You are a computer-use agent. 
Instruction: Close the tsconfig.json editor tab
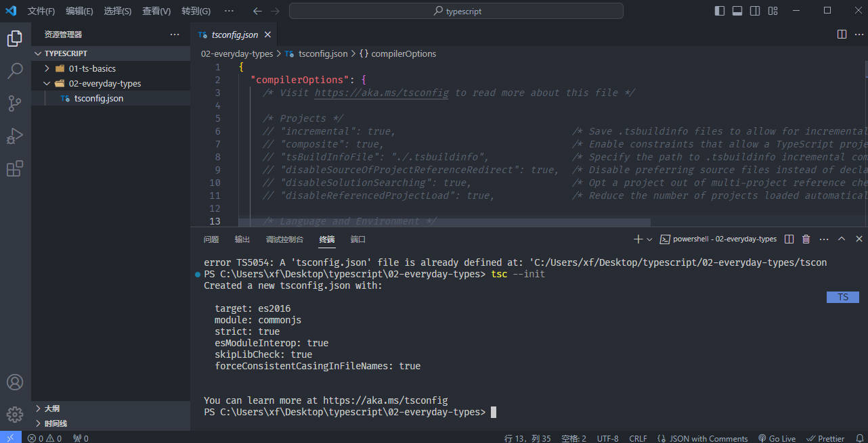[267, 34]
